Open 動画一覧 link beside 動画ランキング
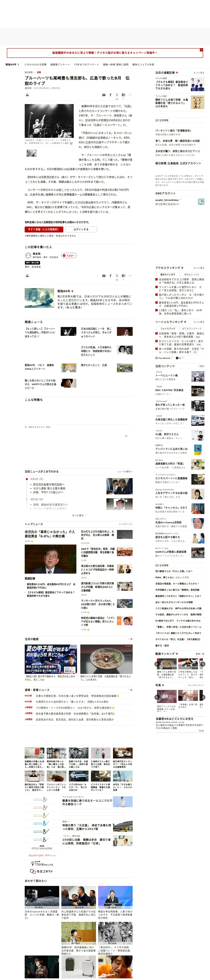 (x=200, y=654)
